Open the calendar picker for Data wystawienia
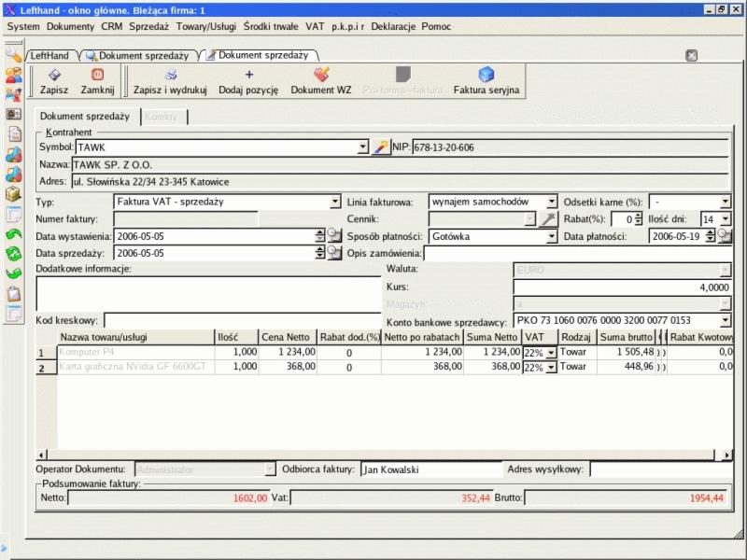Viewport: 747px width, 560px height. [335, 236]
